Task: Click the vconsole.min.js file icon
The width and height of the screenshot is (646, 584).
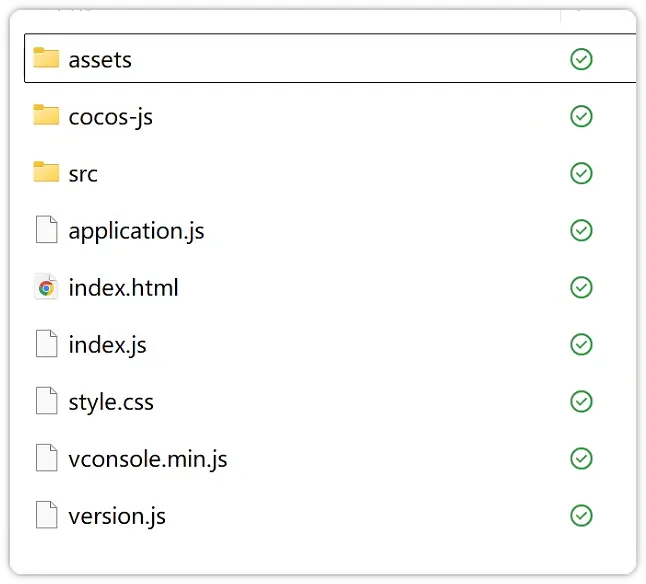Action: (46, 458)
